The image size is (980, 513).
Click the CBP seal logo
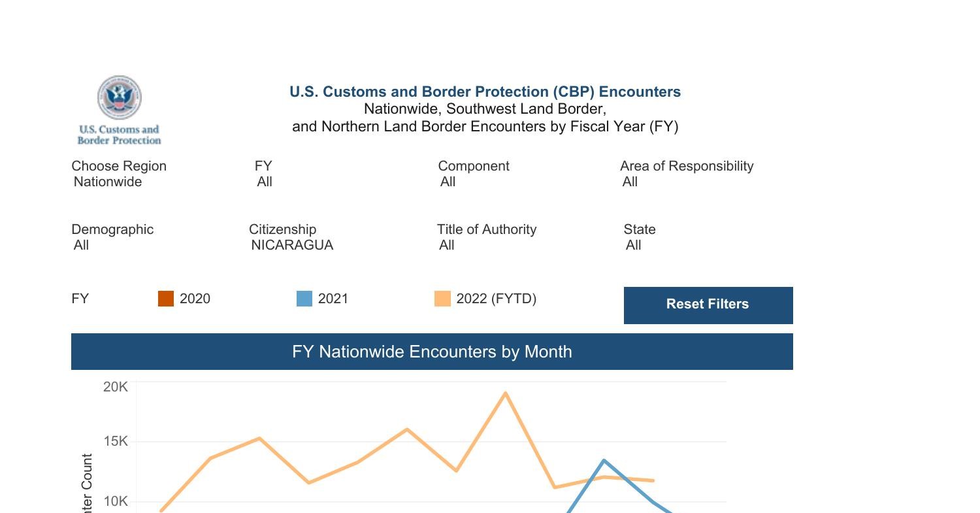pos(119,97)
